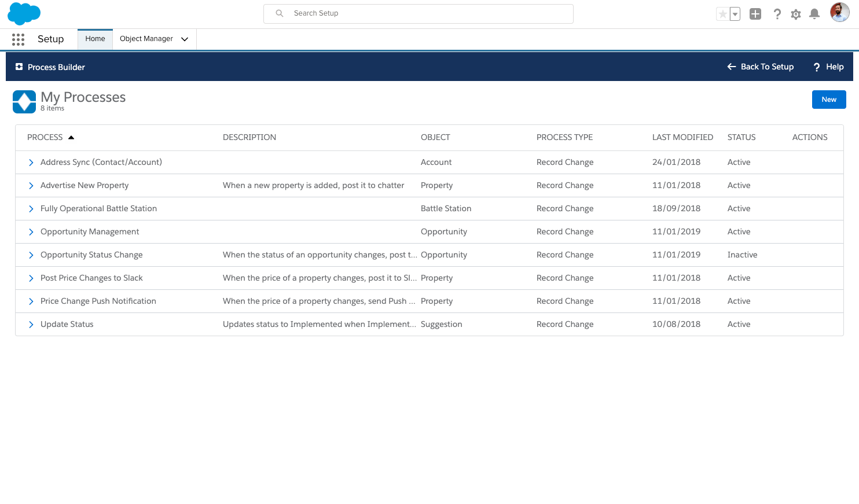
Task: Switch to the Home tab
Action: pos(95,39)
